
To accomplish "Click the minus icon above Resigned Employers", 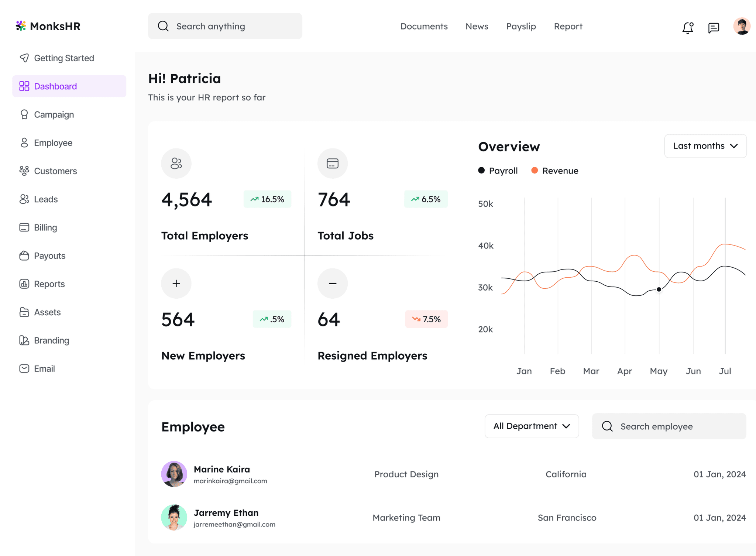I will coord(333,283).
